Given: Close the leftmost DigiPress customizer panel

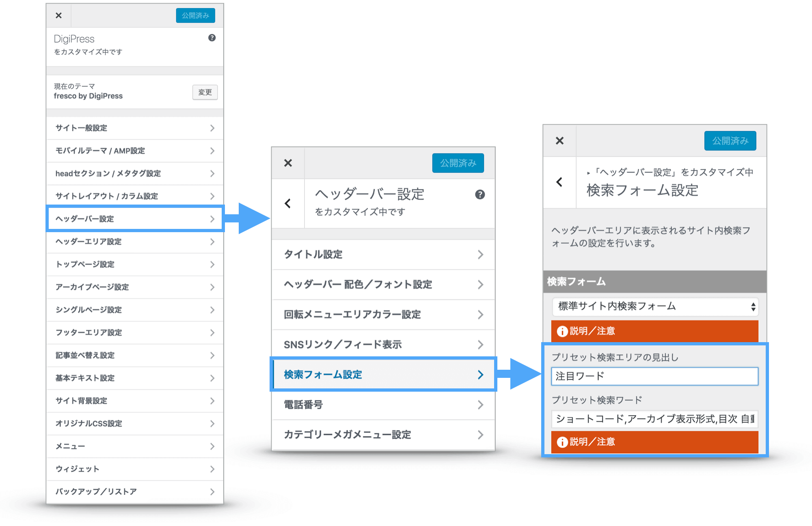Looking at the screenshot, I should 58,15.
